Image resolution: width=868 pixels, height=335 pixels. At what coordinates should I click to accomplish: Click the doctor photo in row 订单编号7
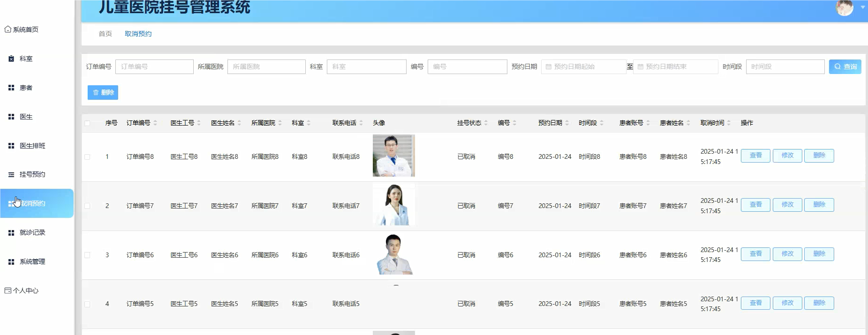394,205
